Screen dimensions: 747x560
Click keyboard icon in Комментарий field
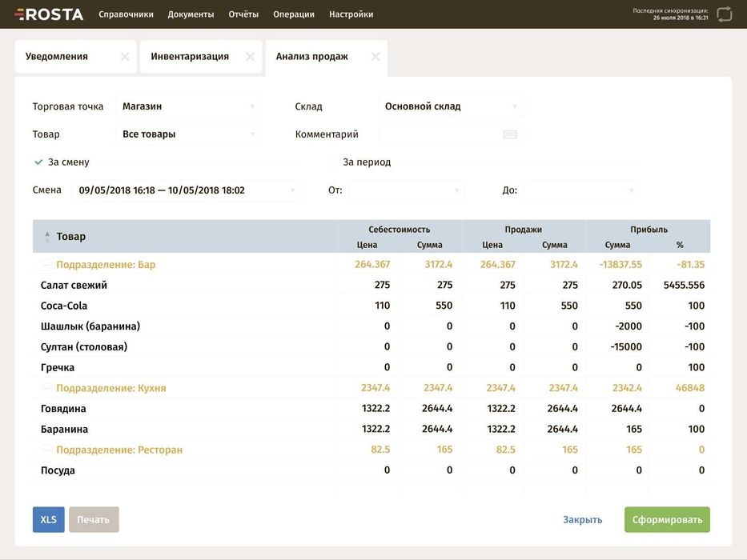(x=510, y=134)
